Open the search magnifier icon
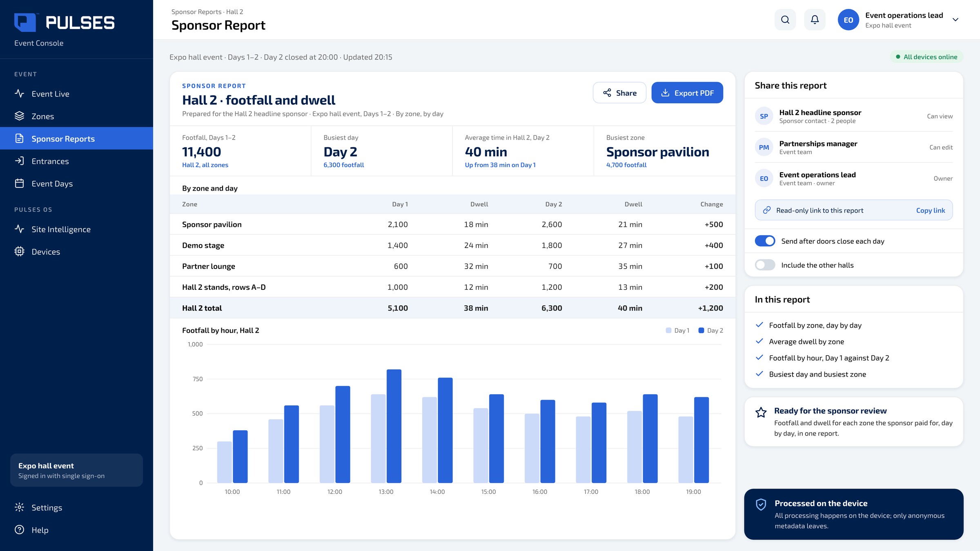Screen dimensions: 980x551 (785, 20)
